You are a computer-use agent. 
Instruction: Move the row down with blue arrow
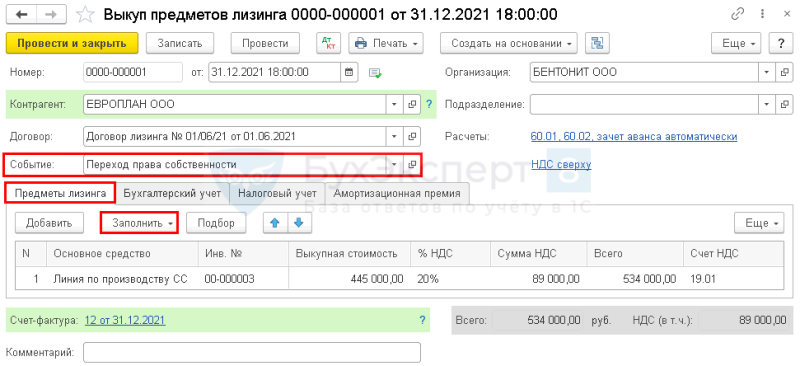(299, 223)
